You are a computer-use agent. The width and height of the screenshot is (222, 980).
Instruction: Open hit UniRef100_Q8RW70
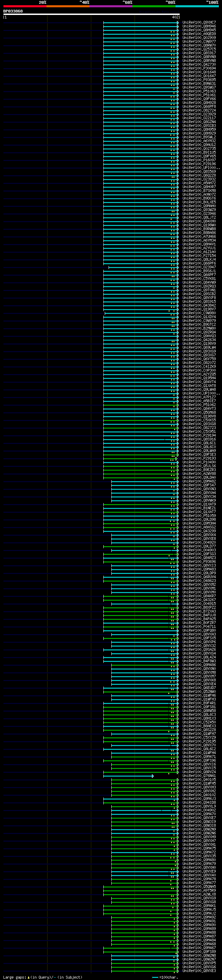pyautogui.click(x=199, y=45)
